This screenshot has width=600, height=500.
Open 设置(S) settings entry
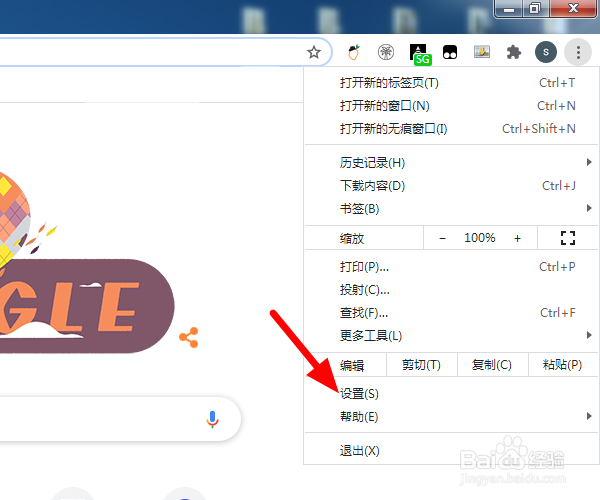pos(452,393)
